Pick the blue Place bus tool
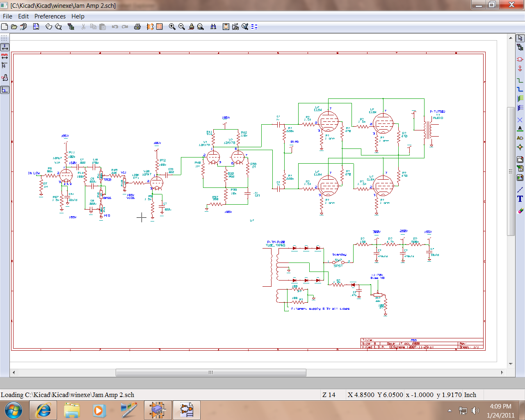The width and height of the screenshot is (525, 420). click(520, 89)
